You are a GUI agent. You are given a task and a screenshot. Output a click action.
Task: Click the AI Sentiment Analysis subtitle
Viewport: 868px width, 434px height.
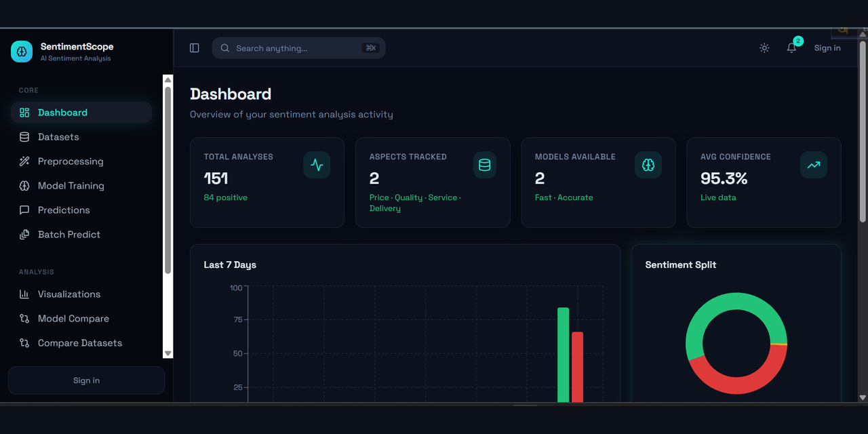(76, 58)
